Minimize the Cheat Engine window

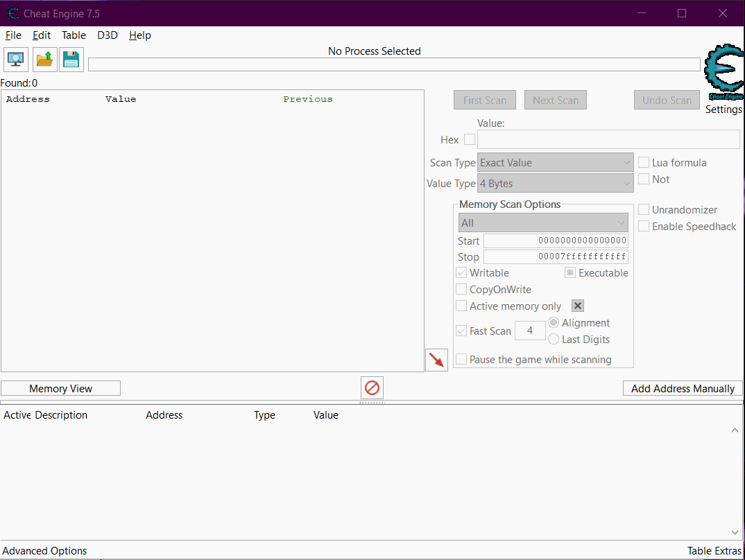[x=642, y=13]
